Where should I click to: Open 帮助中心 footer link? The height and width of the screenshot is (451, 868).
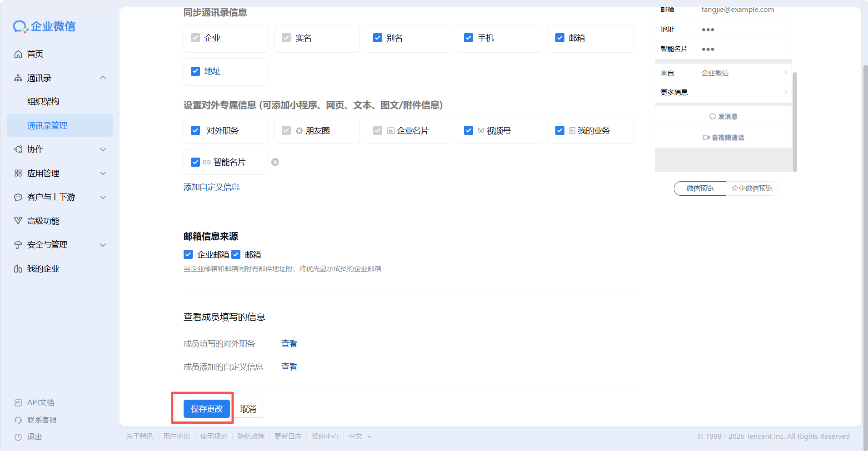(325, 436)
